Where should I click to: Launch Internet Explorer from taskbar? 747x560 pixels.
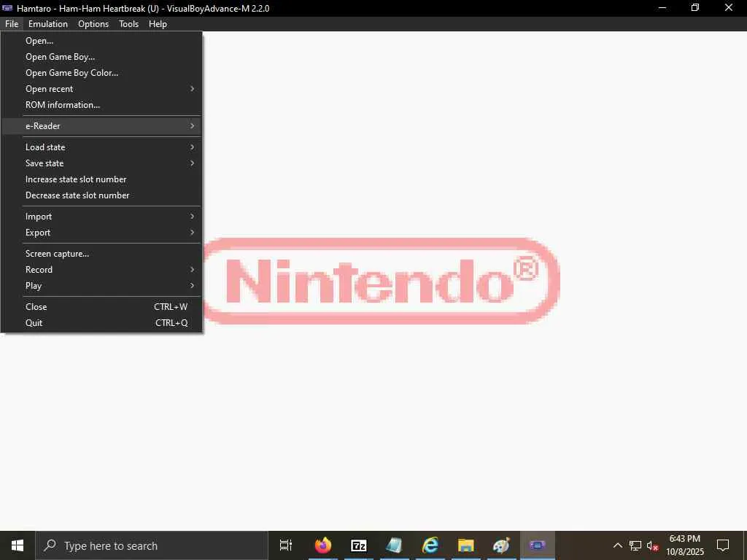point(430,545)
